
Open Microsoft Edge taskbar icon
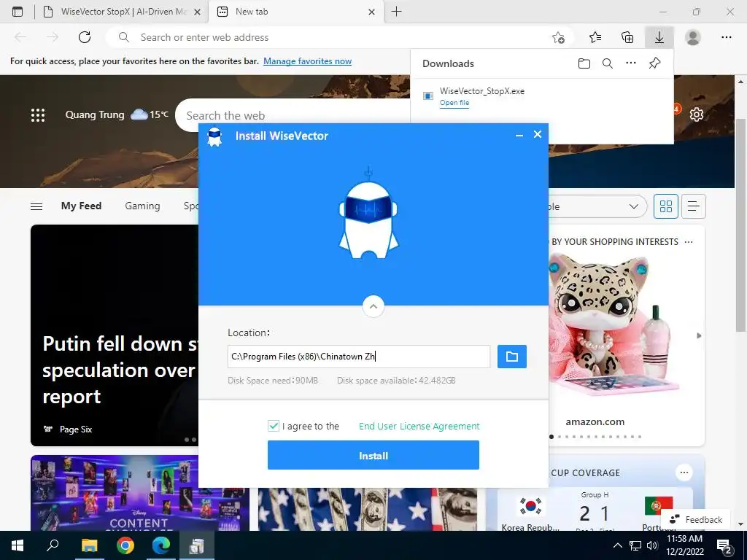[x=161, y=545]
